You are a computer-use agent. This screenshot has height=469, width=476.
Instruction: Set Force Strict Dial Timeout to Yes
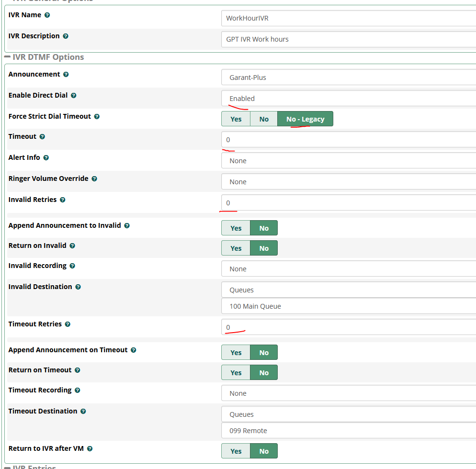tap(236, 119)
